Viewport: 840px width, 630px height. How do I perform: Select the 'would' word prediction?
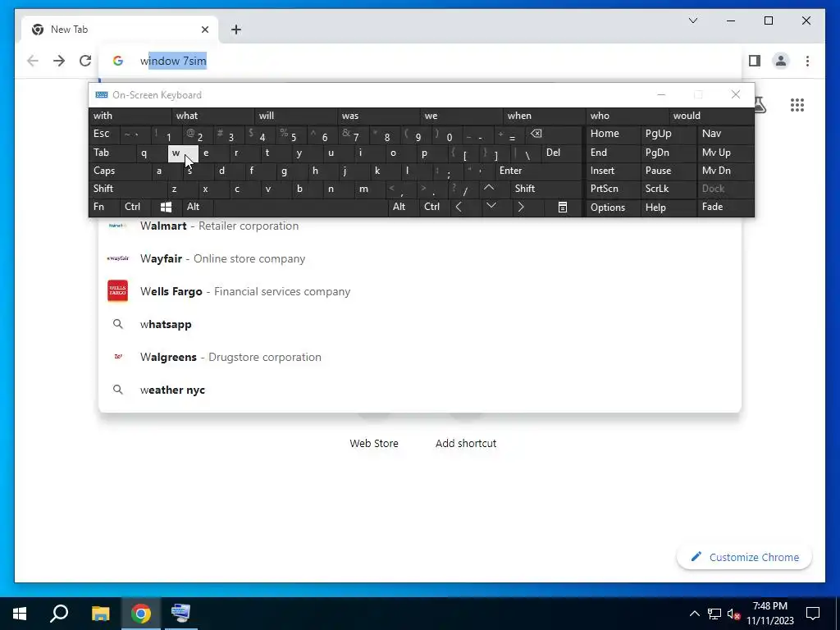coord(711,116)
